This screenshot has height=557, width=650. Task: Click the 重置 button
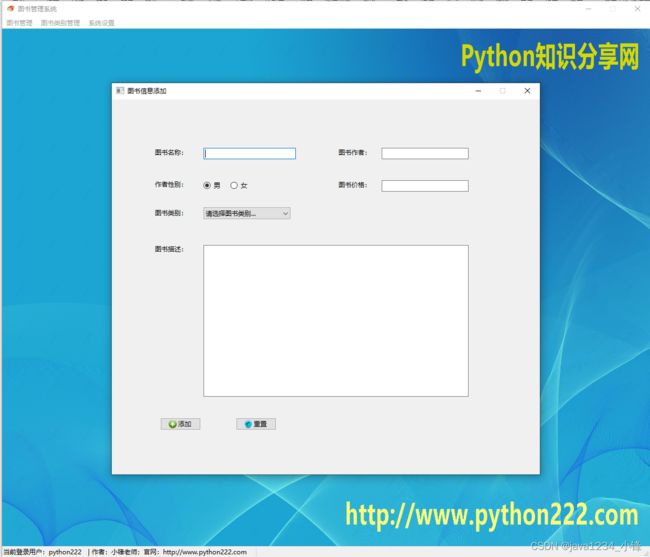click(x=256, y=424)
